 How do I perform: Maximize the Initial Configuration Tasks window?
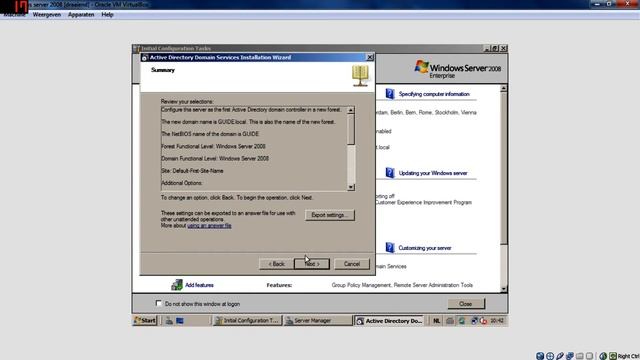[495, 48]
